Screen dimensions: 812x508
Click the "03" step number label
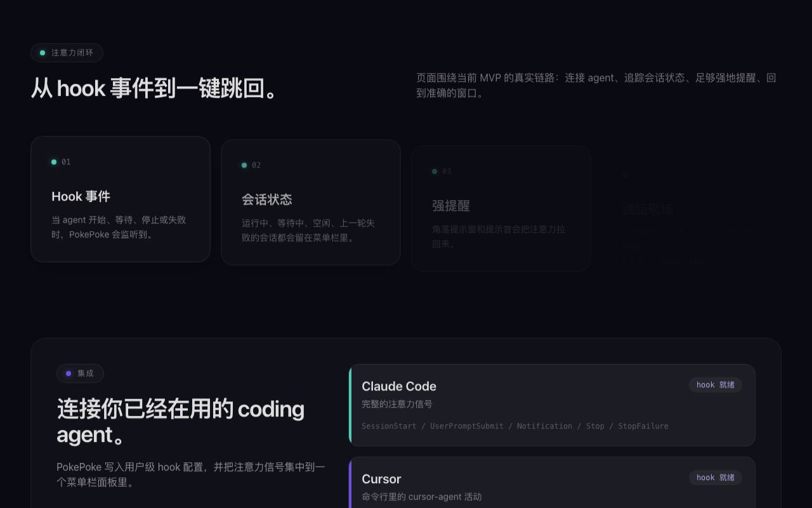coord(447,171)
